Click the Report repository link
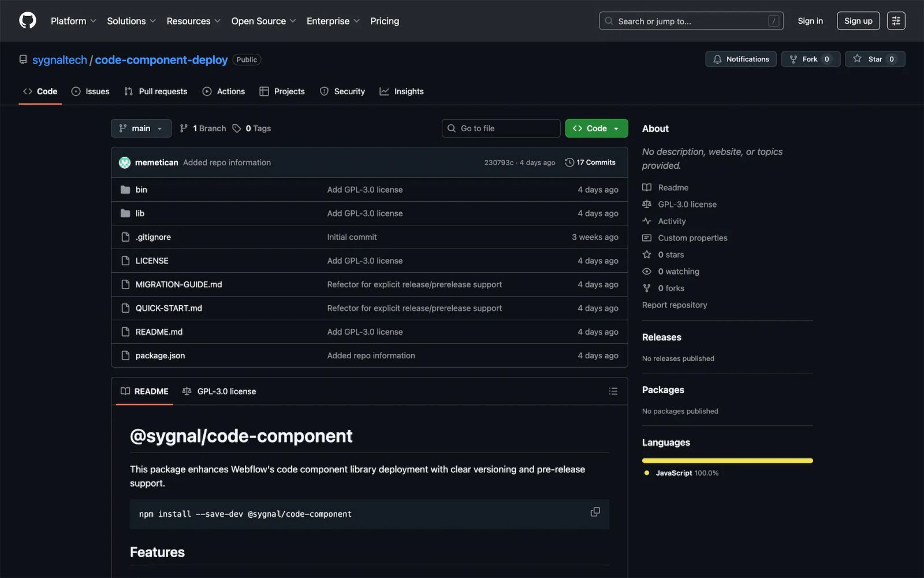Viewport: 924px width, 578px height. click(x=675, y=305)
